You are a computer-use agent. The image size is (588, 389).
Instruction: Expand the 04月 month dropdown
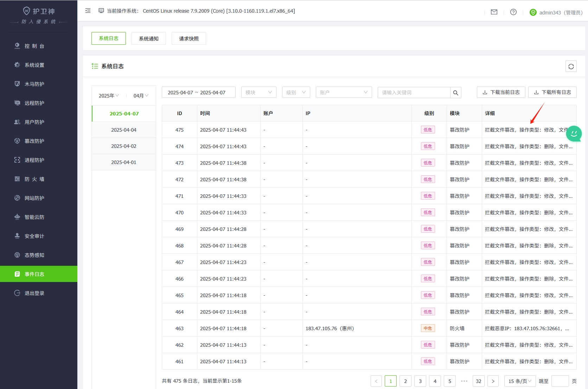point(141,96)
